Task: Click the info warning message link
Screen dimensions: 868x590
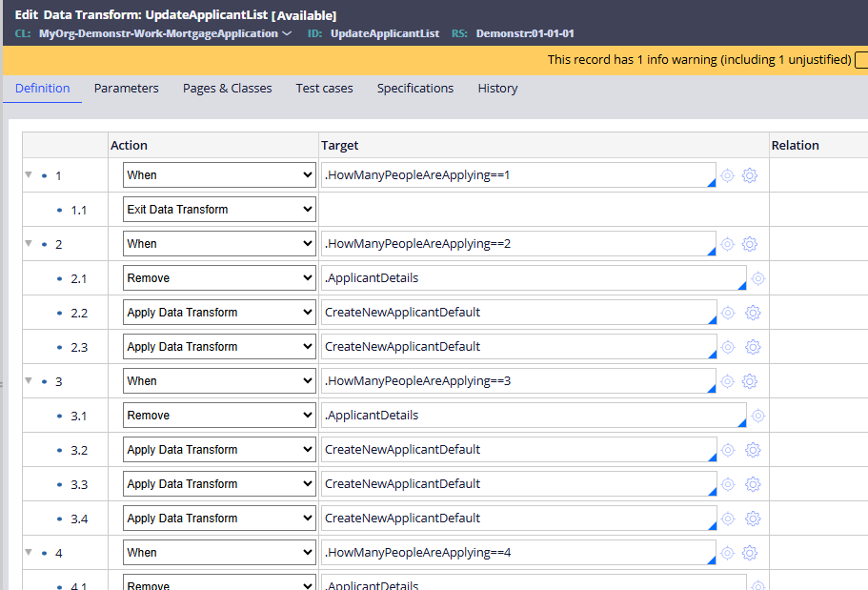Action: (696, 59)
